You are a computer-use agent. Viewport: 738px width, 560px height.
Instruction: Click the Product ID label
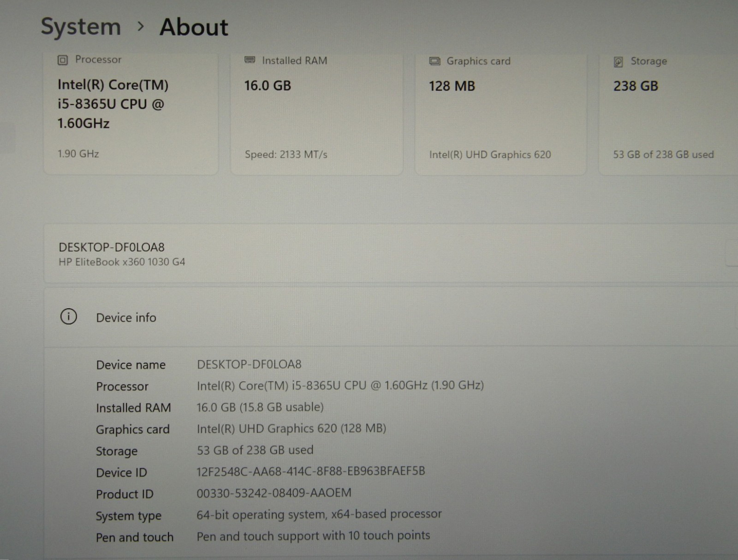pos(125,494)
